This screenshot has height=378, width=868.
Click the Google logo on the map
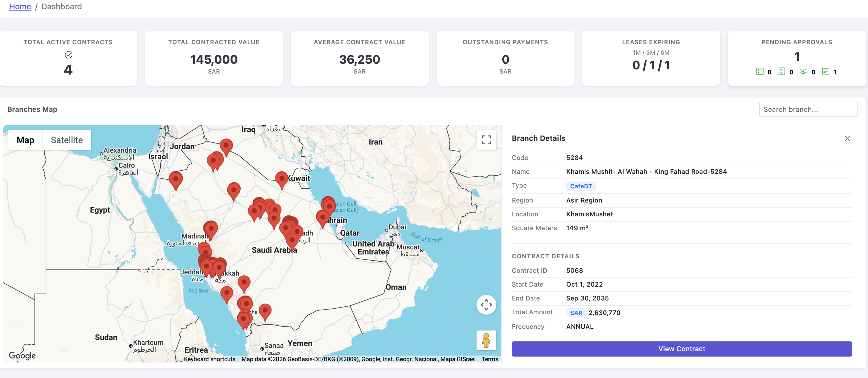pyautogui.click(x=22, y=356)
